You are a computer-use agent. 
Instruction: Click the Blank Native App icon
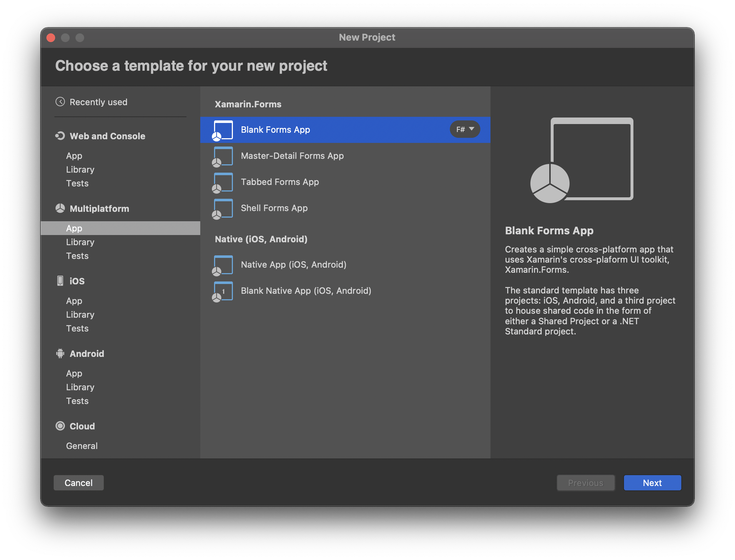[222, 291]
